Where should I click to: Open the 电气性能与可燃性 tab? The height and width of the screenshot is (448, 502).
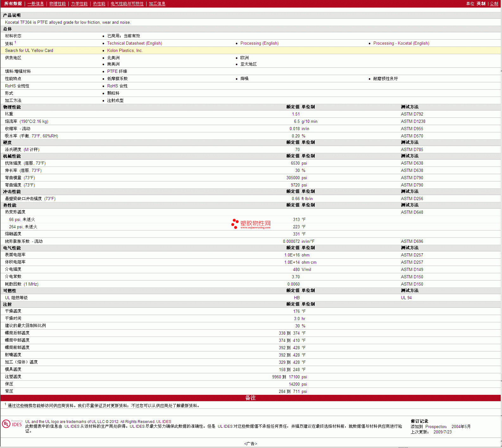[x=127, y=4]
